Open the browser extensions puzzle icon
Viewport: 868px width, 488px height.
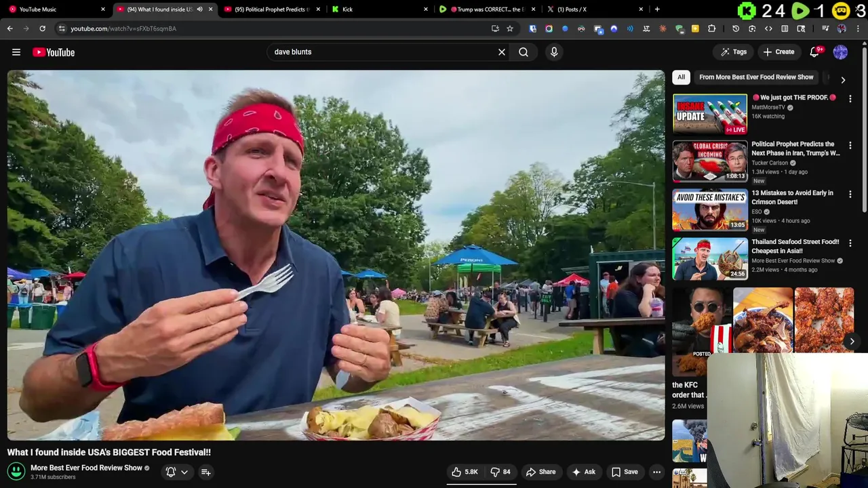coord(711,28)
